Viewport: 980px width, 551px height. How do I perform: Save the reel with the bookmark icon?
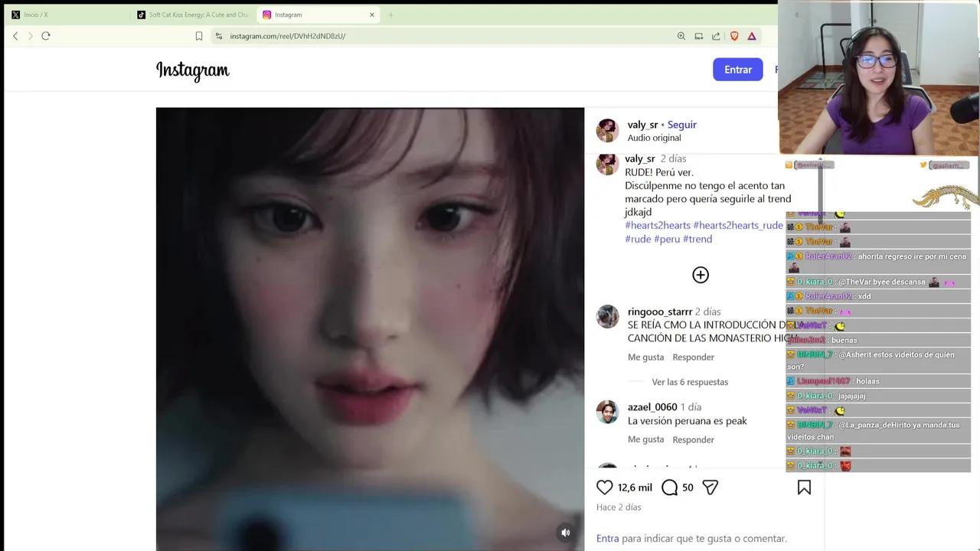point(804,487)
